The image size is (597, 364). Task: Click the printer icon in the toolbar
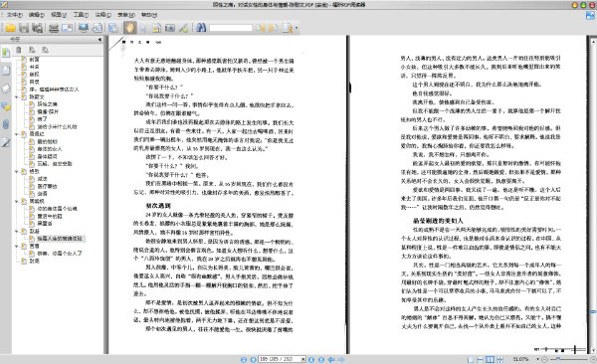coord(54,28)
